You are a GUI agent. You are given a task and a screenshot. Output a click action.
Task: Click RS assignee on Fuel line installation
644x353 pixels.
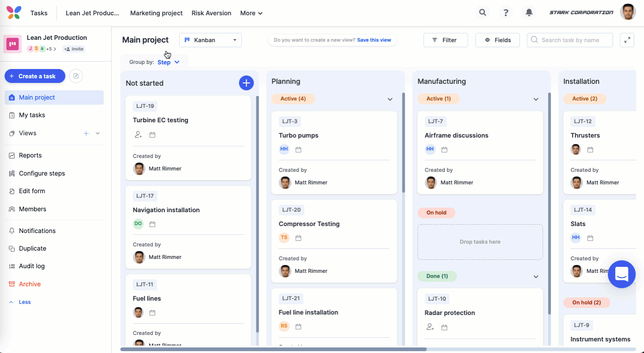(x=284, y=326)
